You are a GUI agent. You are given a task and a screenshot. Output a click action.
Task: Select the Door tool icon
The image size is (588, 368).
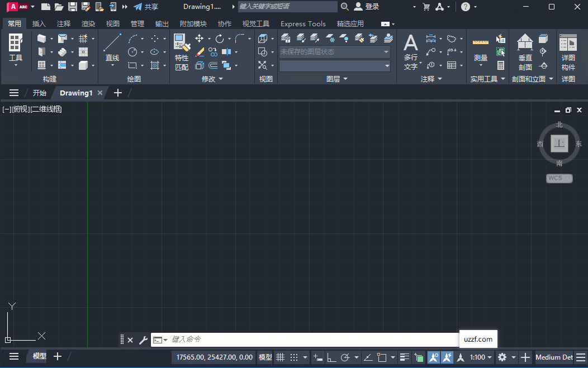[41, 52]
